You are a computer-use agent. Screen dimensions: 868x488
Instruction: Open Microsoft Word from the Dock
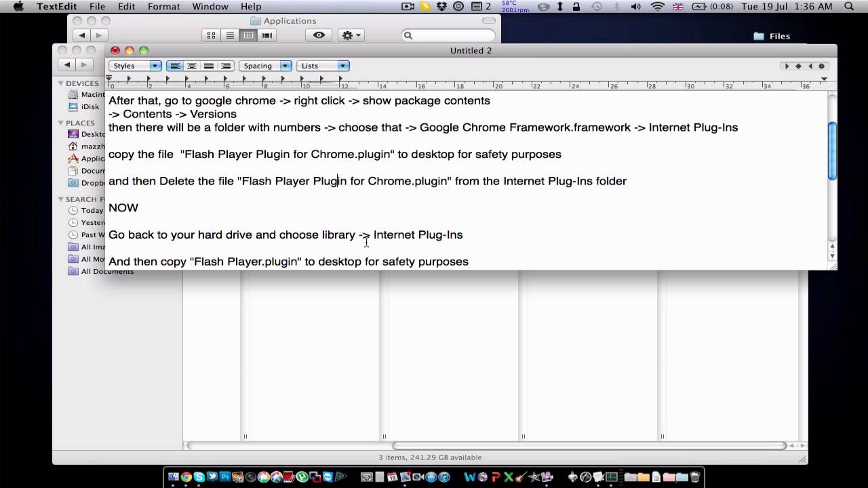(x=469, y=477)
